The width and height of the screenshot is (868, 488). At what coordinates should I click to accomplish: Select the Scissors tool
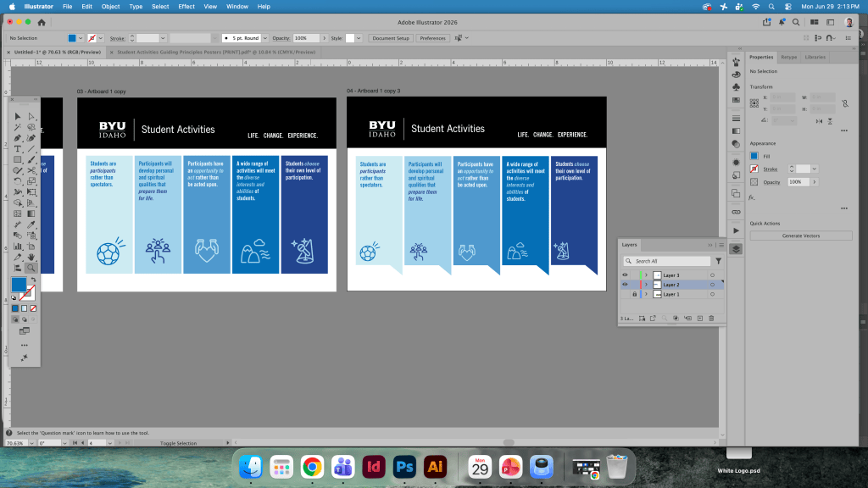coord(31,170)
